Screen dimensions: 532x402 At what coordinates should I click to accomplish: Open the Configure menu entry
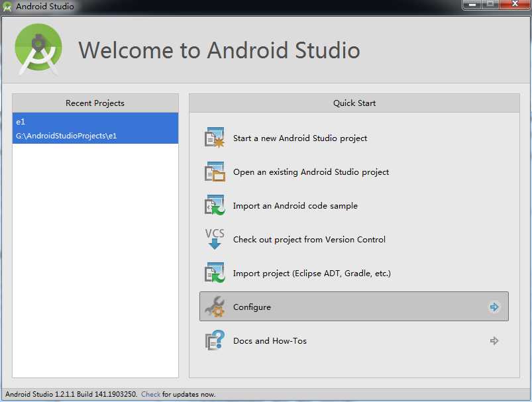(354, 307)
